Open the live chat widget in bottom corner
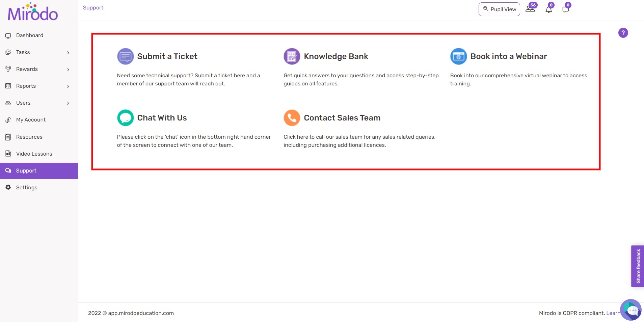This screenshot has width=644, height=322. coord(631,310)
